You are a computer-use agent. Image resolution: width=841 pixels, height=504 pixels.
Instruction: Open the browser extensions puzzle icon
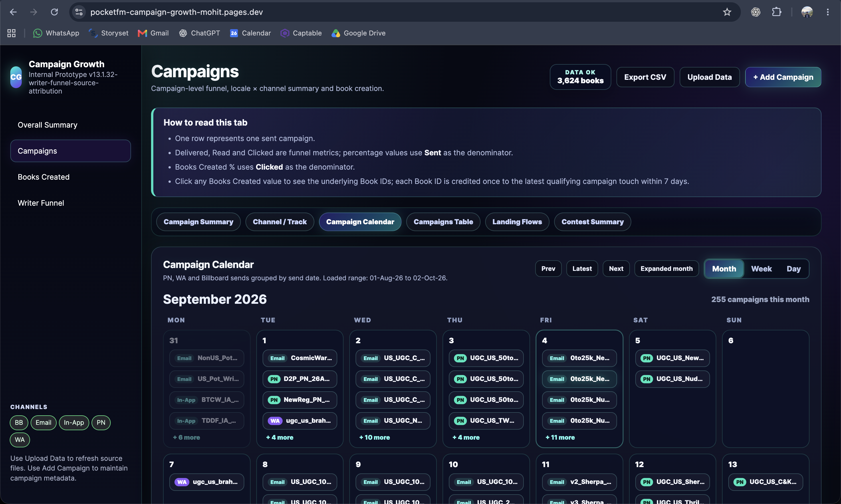(776, 12)
